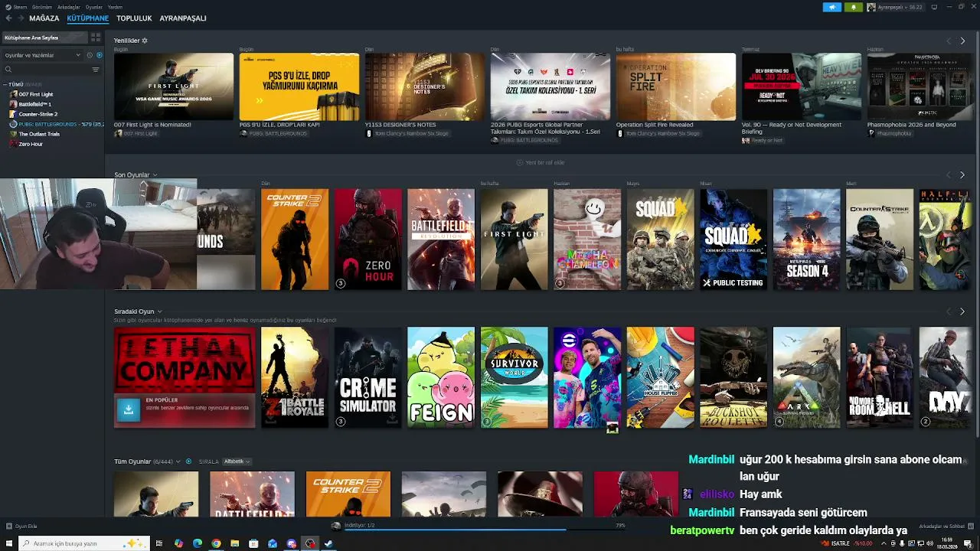Open Chrome from the taskbar
Screen dimensions: 980x551
click(x=216, y=543)
